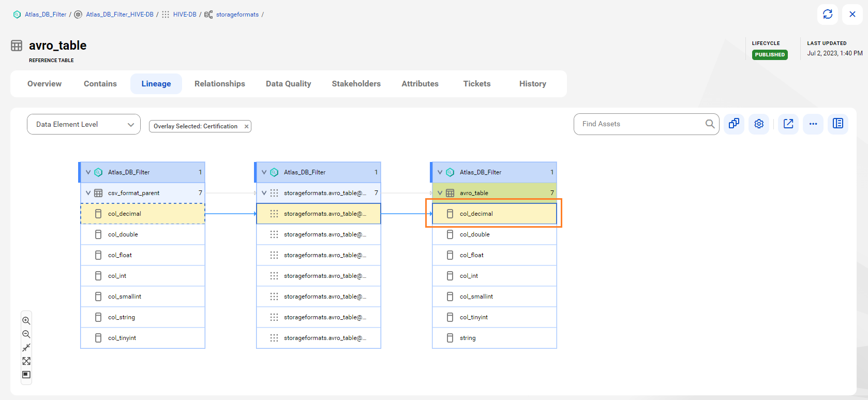Open the more options ellipsis menu
Viewport: 868px width, 400px height.
[813, 124]
